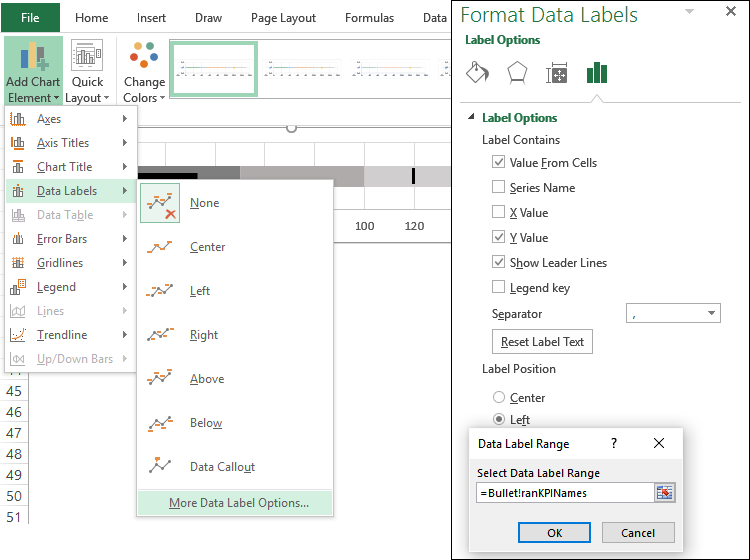
Task: Select the Center data label icon
Action: 160,247
